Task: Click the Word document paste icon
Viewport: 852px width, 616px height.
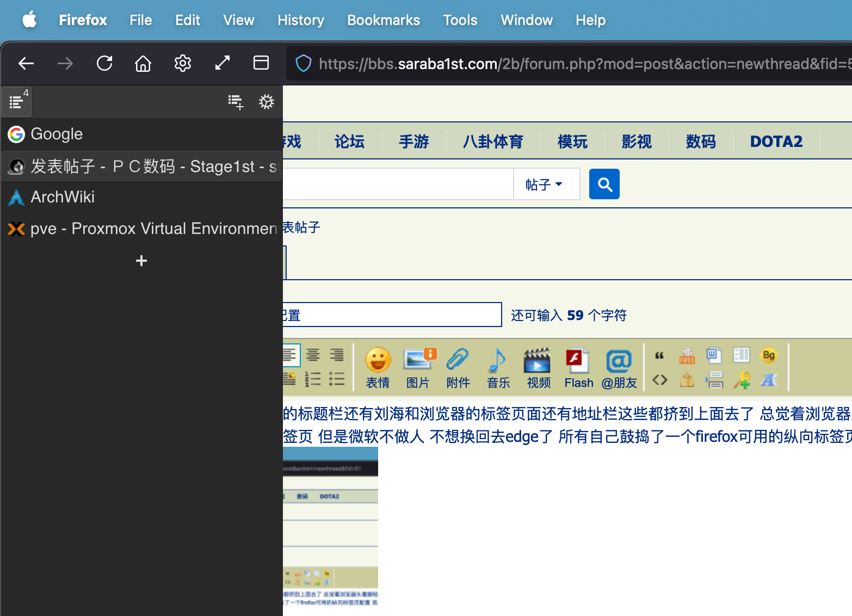Action: coord(714,355)
